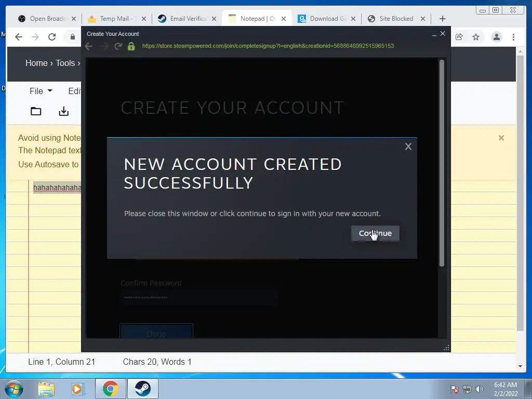Close the Download tab
The height and width of the screenshot is (399, 532).
tap(353, 19)
